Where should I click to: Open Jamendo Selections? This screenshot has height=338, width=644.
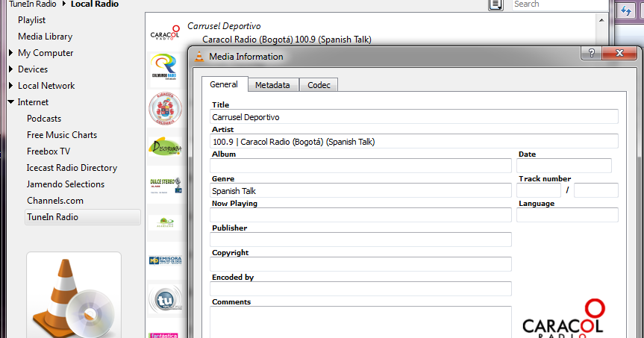click(x=66, y=184)
